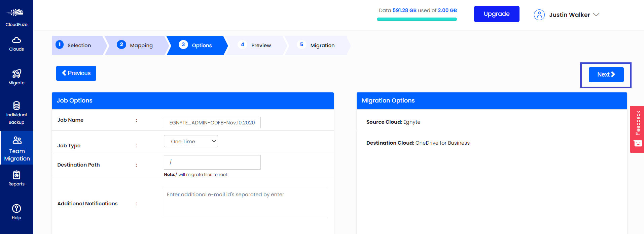Open the Clouds section icon

(x=16, y=40)
